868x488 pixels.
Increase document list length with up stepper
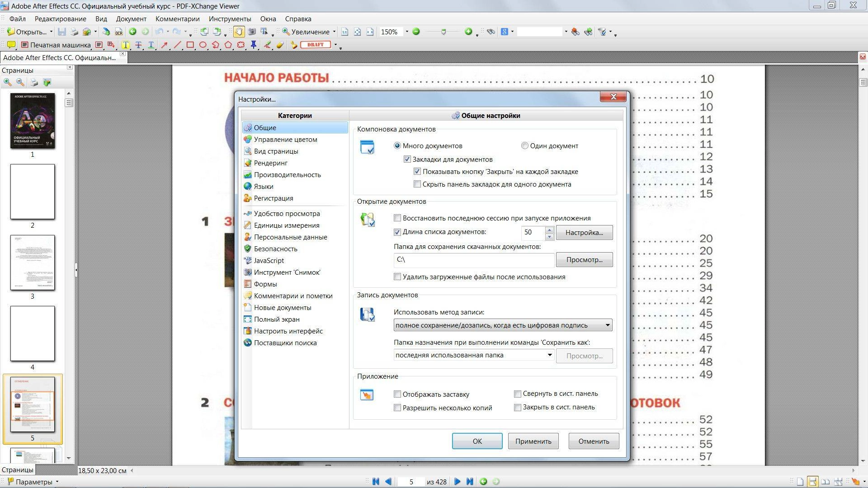pos(549,230)
